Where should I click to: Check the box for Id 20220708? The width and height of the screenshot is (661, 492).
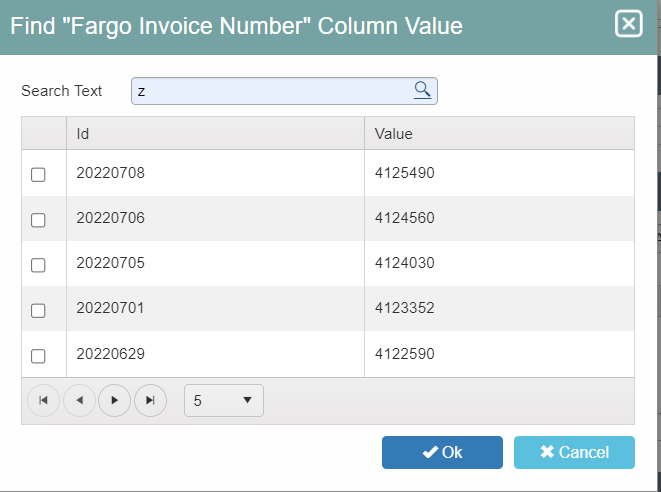(38, 175)
